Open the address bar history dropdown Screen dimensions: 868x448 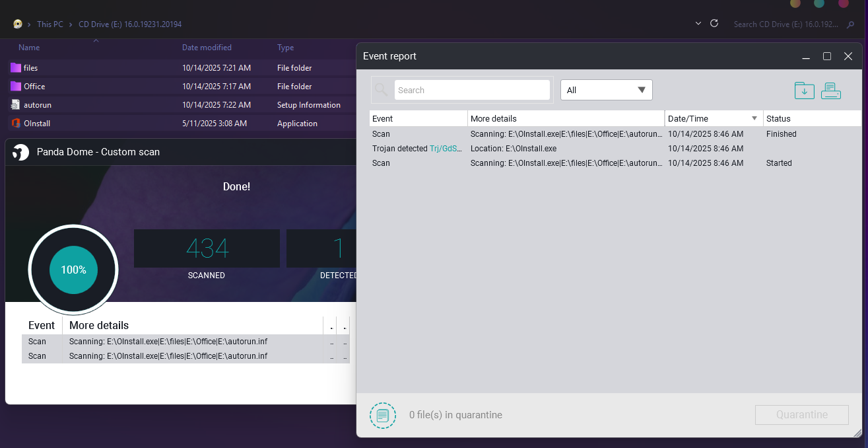point(698,23)
